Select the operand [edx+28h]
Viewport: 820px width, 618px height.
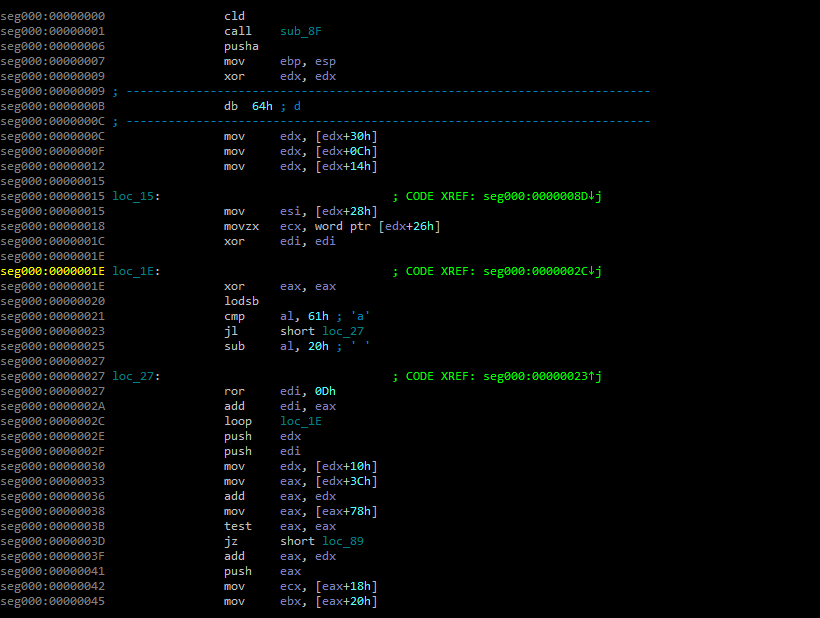[x=346, y=211]
